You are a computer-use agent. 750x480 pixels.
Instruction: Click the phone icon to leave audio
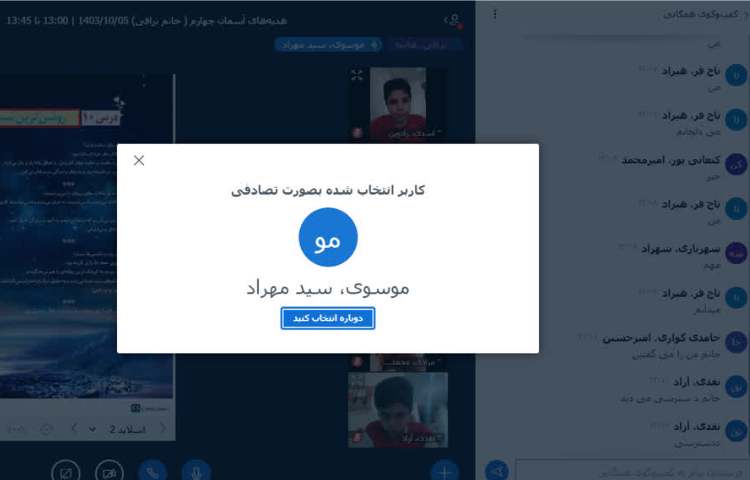(x=153, y=472)
